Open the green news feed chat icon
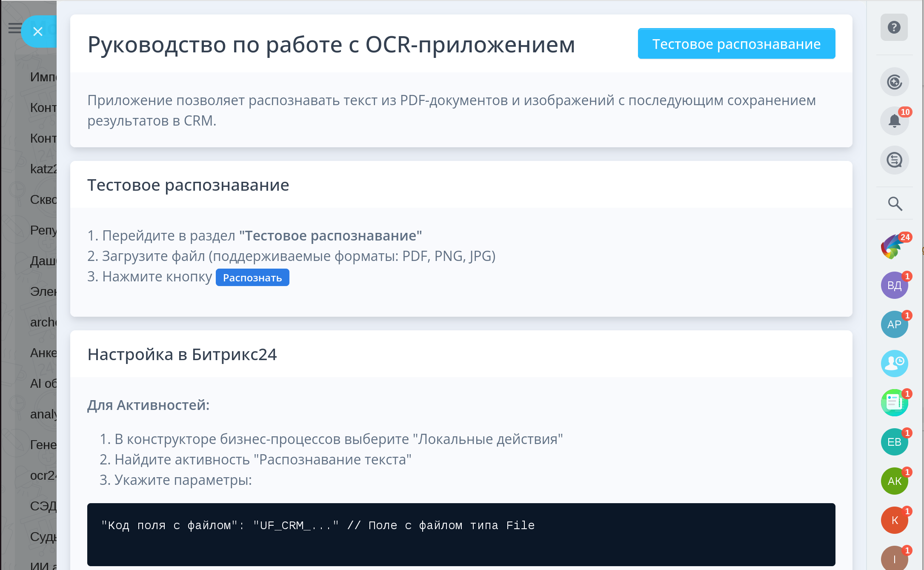This screenshot has width=924, height=570. [x=894, y=402]
